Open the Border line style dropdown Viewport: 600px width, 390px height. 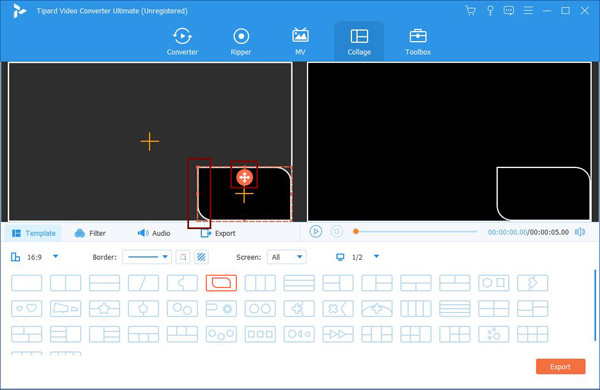coord(147,257)
